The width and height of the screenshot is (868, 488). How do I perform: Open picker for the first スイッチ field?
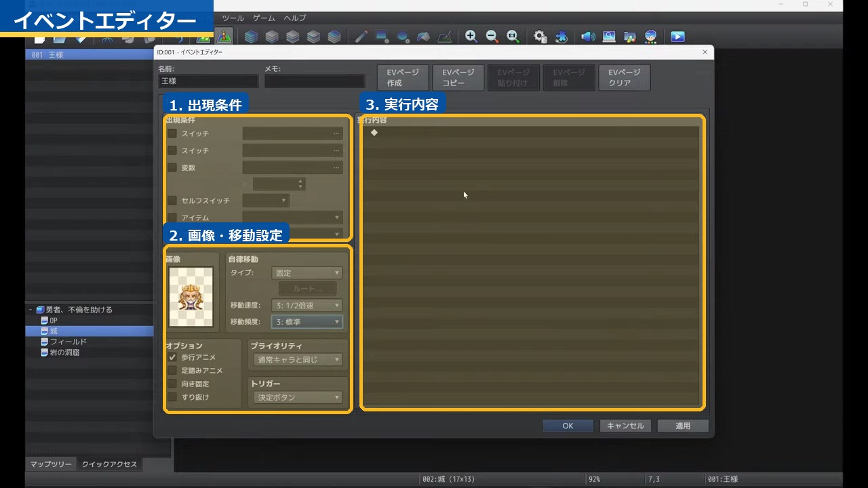click(x=336, y=134)
